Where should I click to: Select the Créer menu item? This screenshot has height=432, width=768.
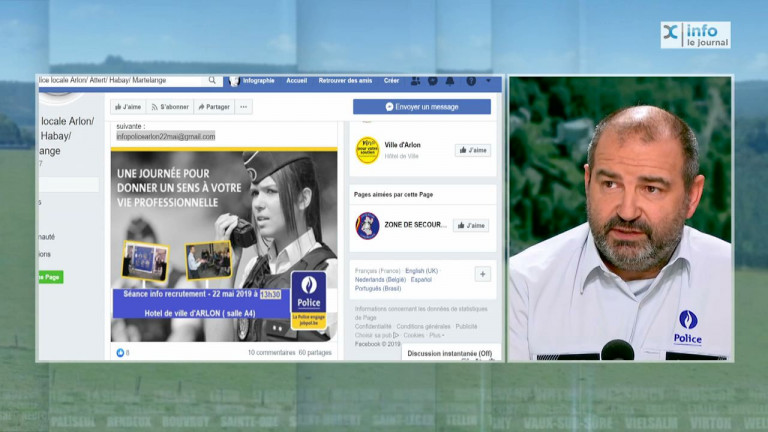click(x=391, y=81)
